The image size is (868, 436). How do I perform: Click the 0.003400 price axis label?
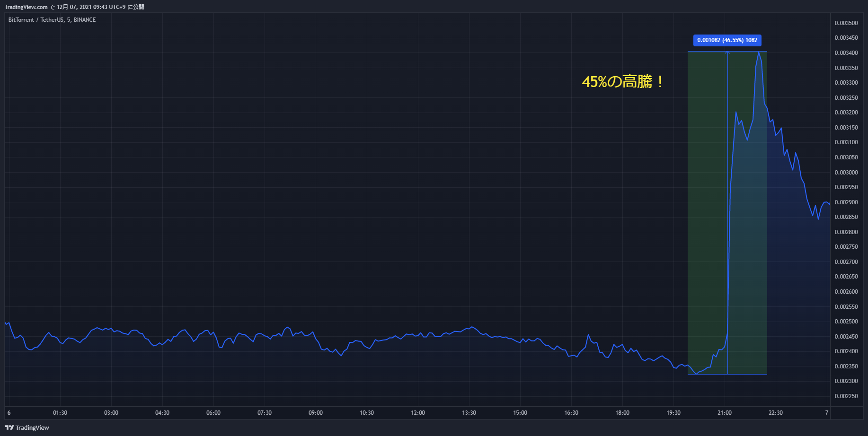(846, 53)
